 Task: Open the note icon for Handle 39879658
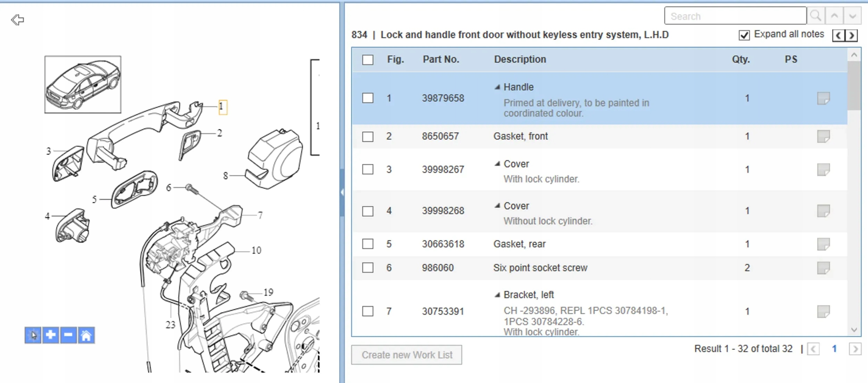point(823,98)
